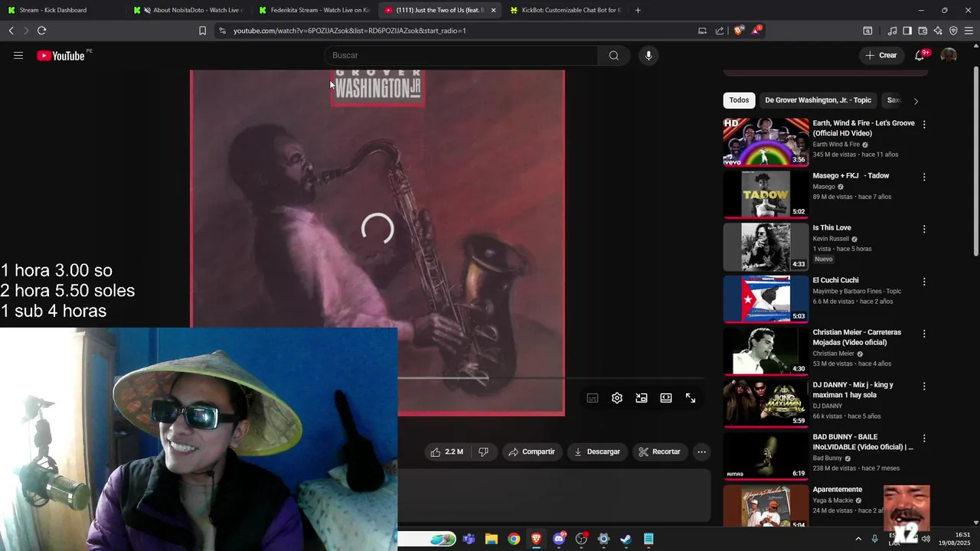Viewport: 980px width, 551px height.
Task: Open Earth, Wind & Fire channel link
Action: (x=836, y=144)
